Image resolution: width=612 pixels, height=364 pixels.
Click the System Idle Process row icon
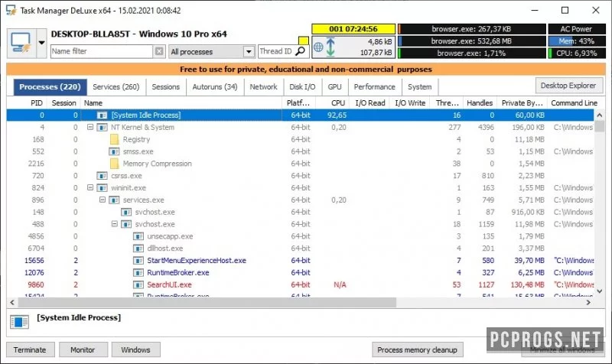click(x=103, y=115)
